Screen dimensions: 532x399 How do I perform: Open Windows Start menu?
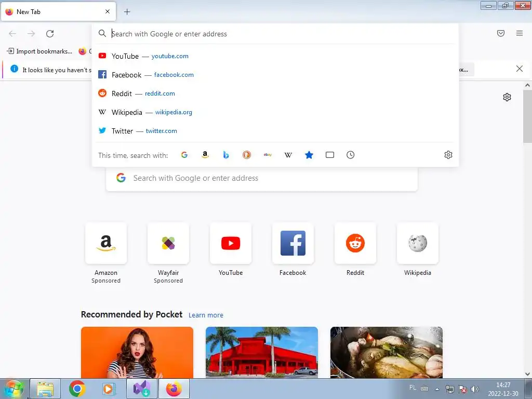(x=14, y=389)
